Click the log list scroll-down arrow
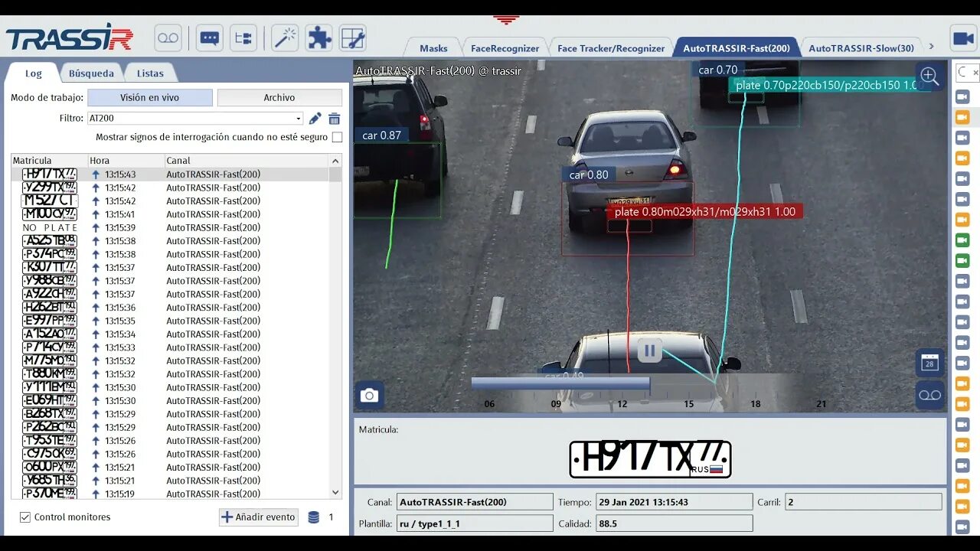The height and width of the screenshot is (551, 980). point(335,493)
